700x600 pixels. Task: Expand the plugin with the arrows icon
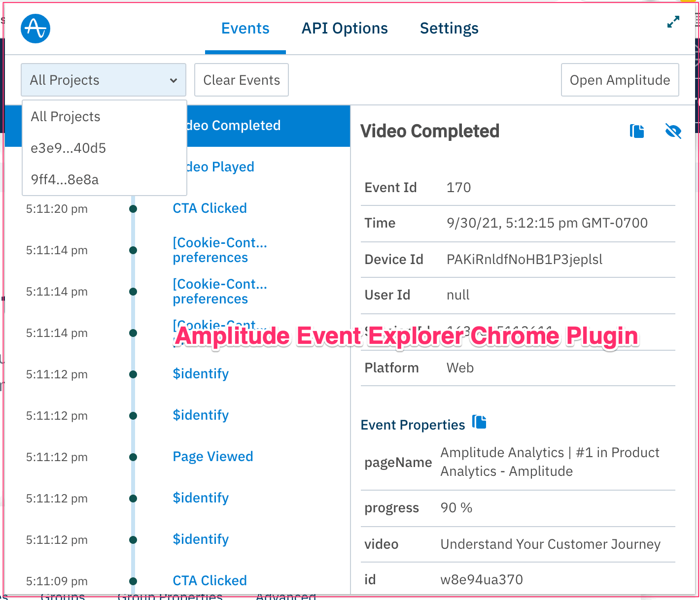pyautogui.click(x=673, y=22)
